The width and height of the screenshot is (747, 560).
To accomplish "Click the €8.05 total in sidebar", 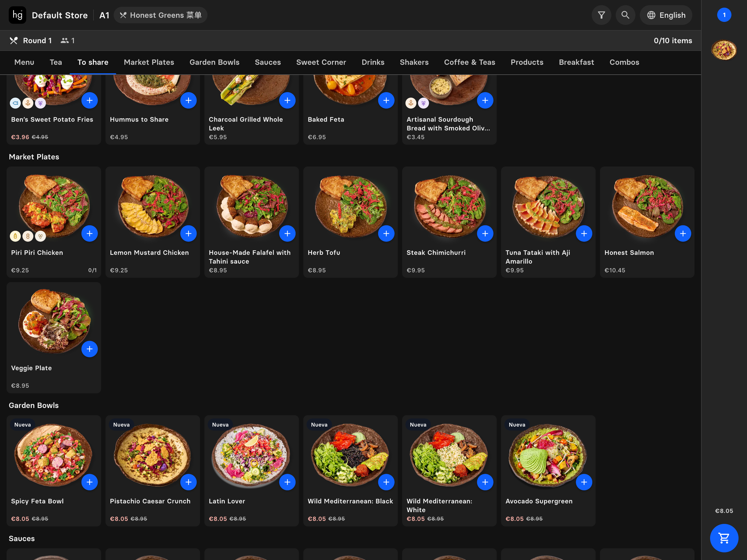I will point(724,511).
